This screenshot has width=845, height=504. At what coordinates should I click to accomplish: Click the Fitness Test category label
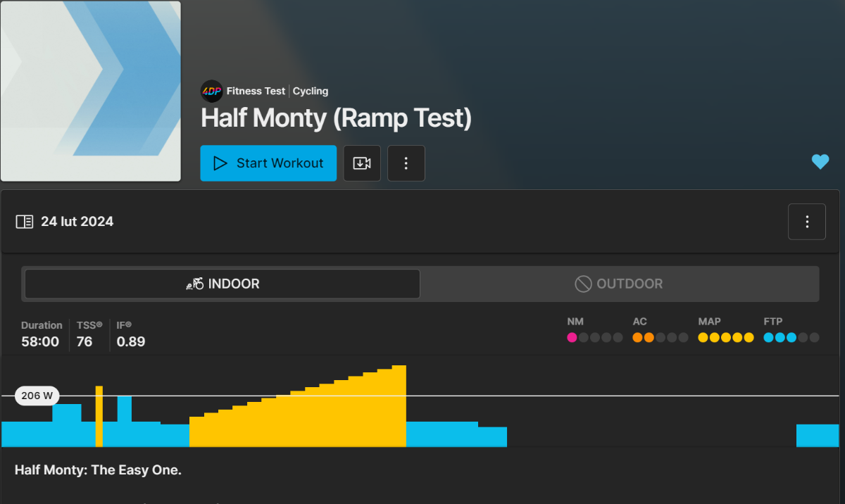pyautogui.click(x=256, y=91)
